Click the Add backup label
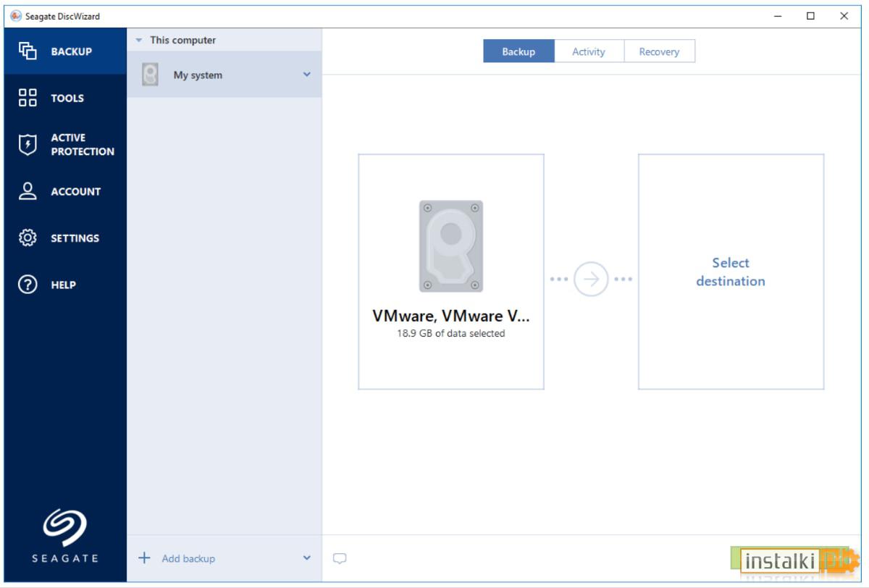This screenshot has height=588, width=869. tap(188, 558)
